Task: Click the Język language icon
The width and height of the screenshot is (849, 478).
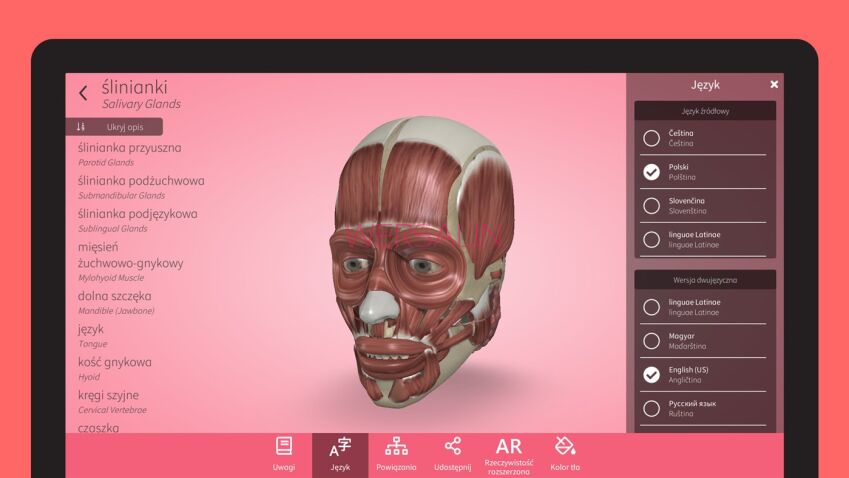Action: (x=340, y=452)
